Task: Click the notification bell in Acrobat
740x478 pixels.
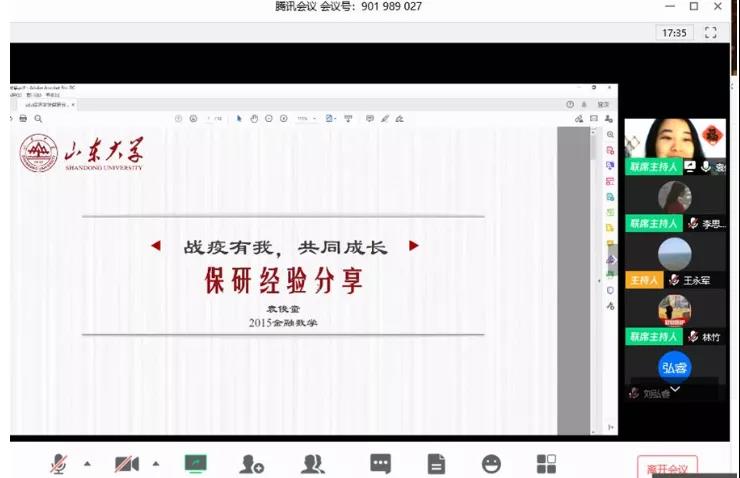Action: coord(584,104)
